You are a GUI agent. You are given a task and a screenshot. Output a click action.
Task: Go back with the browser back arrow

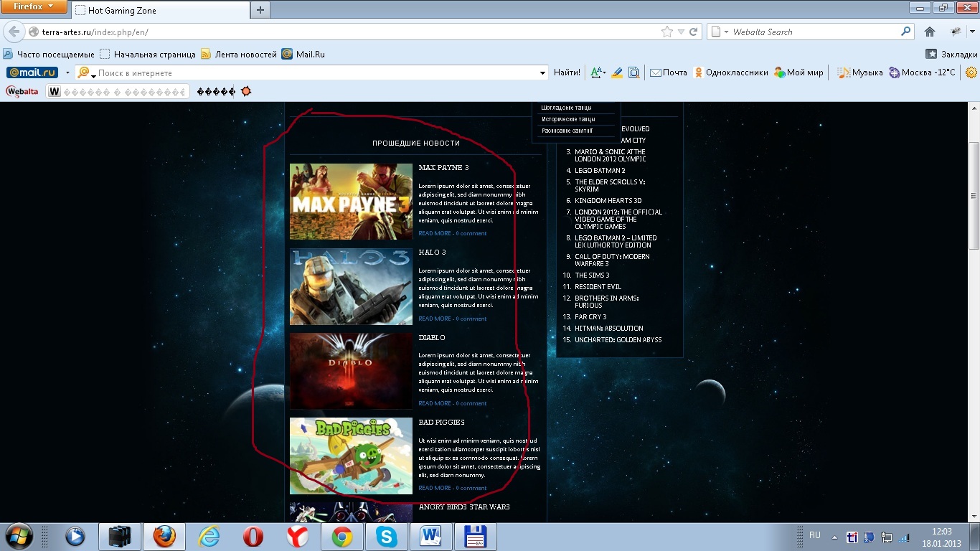point(14,32)
